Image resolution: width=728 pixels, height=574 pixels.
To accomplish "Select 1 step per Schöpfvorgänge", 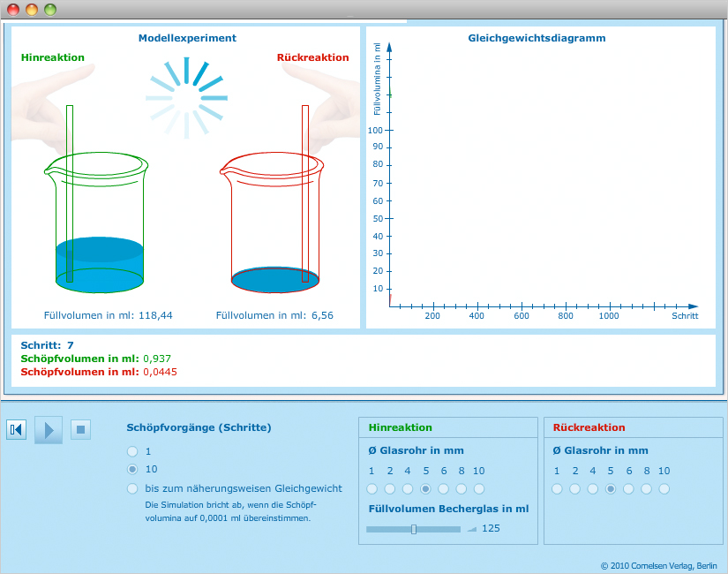I will pyautogui.click(x=133, y=451).
